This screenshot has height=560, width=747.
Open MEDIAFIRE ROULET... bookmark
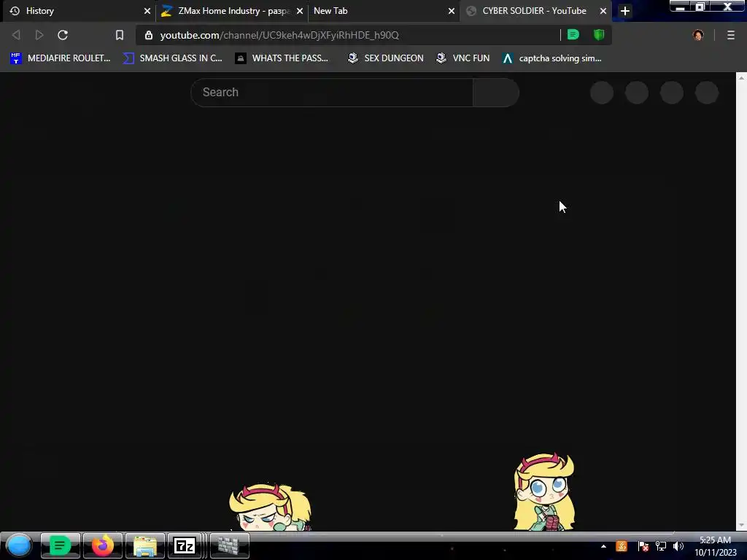pos(60,58)
